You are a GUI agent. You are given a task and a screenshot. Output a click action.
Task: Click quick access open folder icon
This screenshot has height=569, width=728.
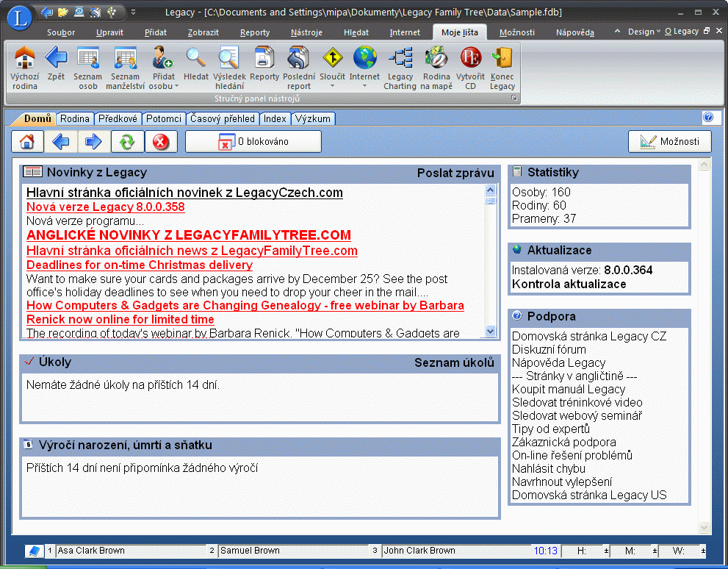pyautogui.click(x=62, y=12)
